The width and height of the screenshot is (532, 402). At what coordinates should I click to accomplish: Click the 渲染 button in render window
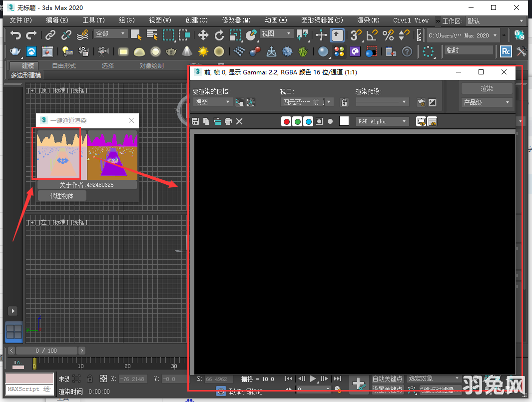(486, 88)
